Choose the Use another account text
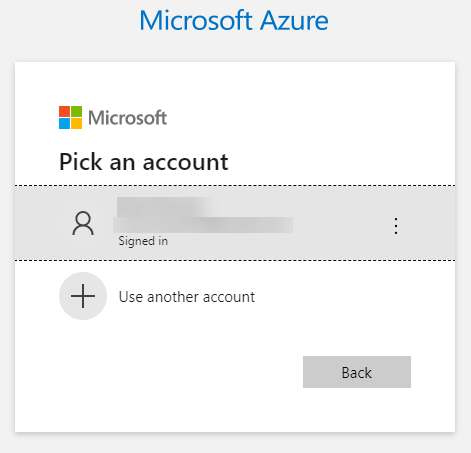The image size is (471, 453). coord(187,297)
